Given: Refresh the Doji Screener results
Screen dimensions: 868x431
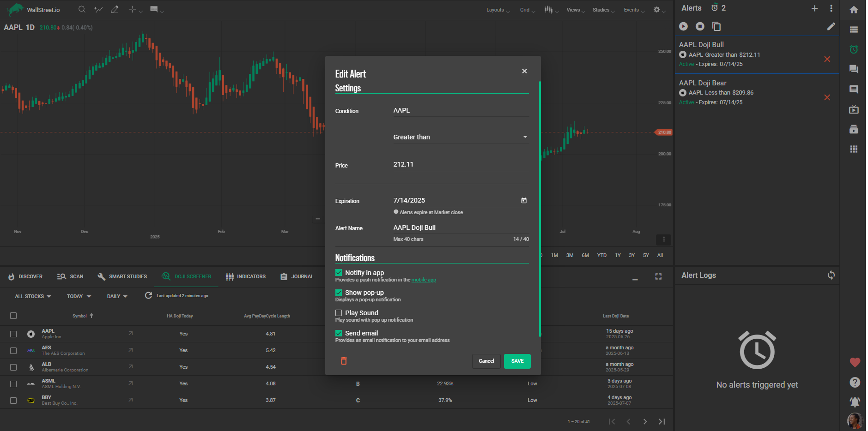Looking at the screenshot, I should click(148, 295).
